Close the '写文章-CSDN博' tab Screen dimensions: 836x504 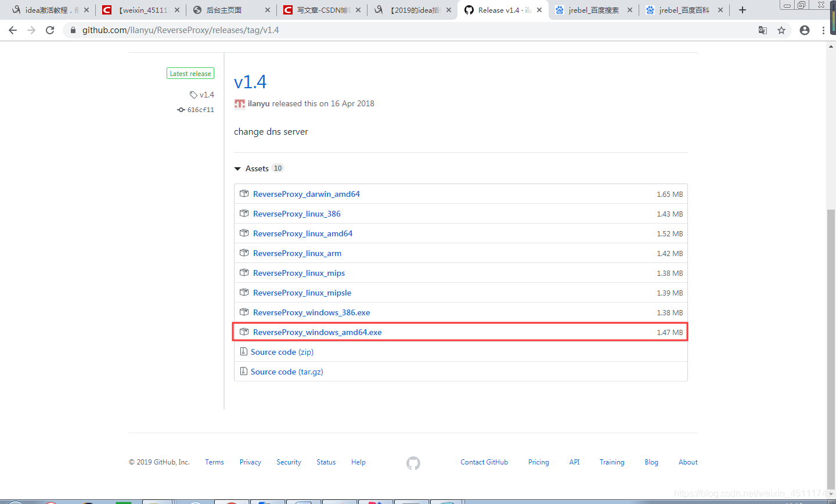pos(358,10)
